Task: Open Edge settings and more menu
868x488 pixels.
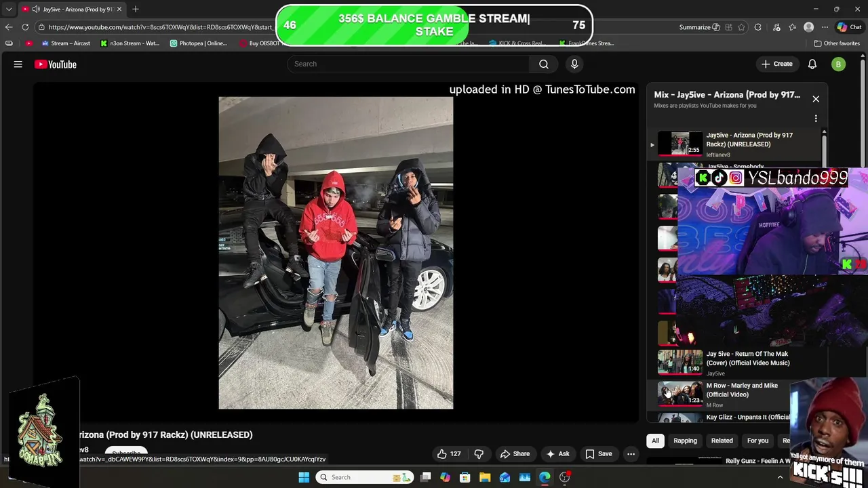Action: (825, 27)
